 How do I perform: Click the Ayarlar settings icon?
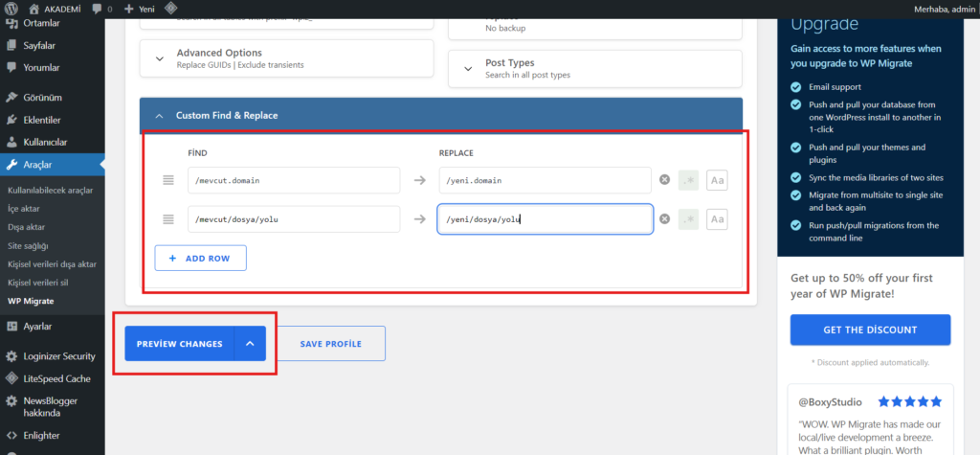[x=11, y=326]
